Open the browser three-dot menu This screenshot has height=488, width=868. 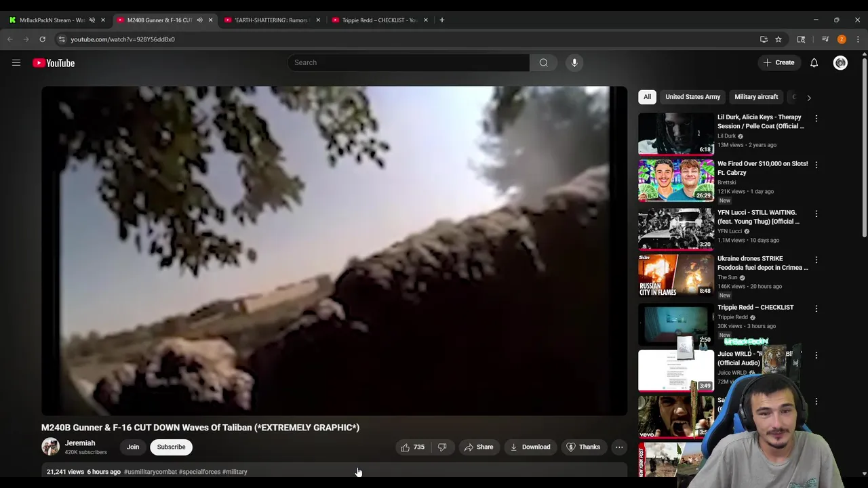pos(858,39)
